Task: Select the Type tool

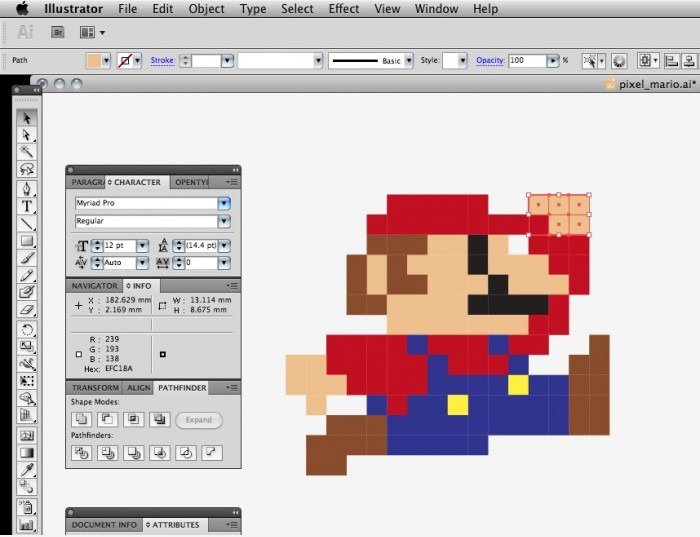Action: 27,206
